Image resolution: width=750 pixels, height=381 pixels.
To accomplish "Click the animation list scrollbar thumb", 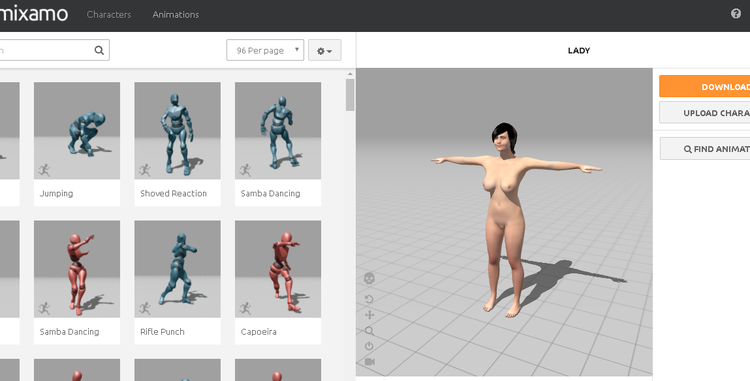I will coord(350,95).
